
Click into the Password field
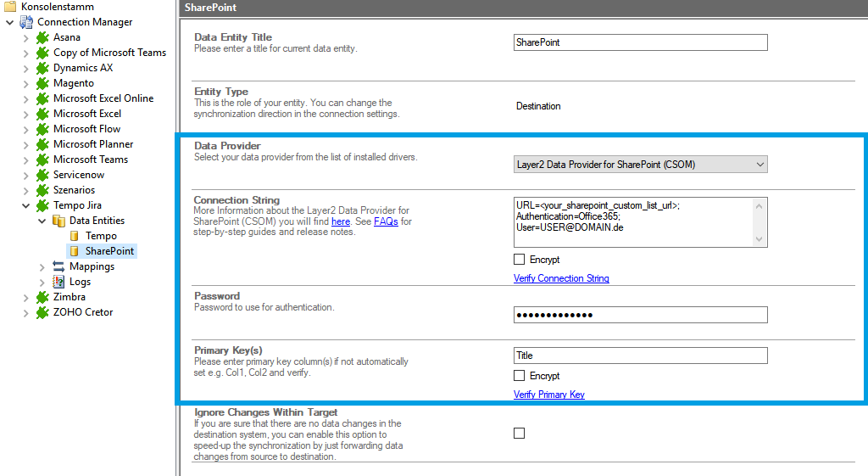(x=640, y=315)
